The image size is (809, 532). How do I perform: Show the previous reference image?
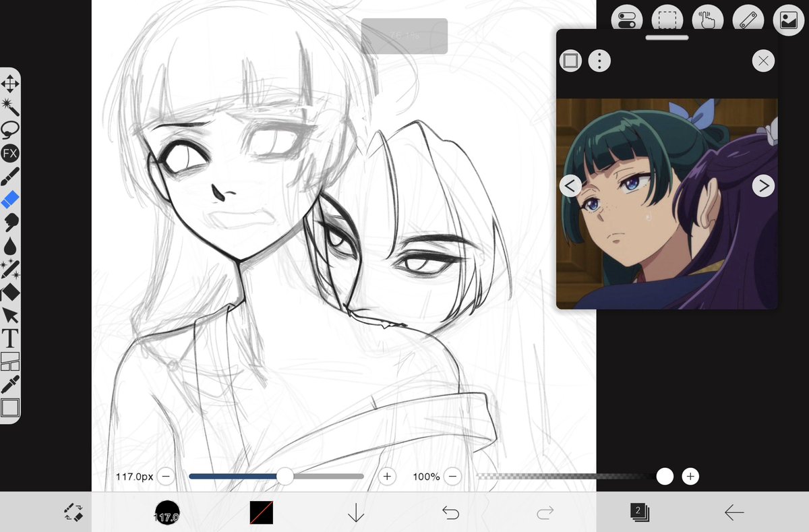click(x=570, y=186)
